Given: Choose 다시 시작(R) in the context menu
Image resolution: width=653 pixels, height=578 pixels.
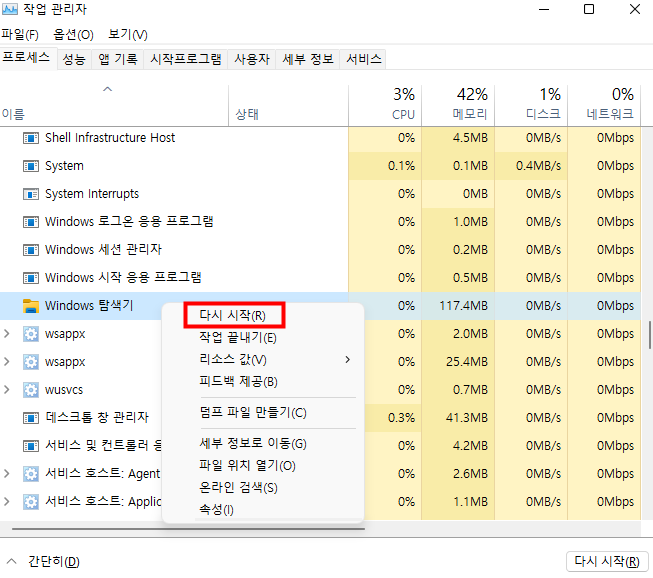Looking at the screenshot, I should tap(234, 315).
